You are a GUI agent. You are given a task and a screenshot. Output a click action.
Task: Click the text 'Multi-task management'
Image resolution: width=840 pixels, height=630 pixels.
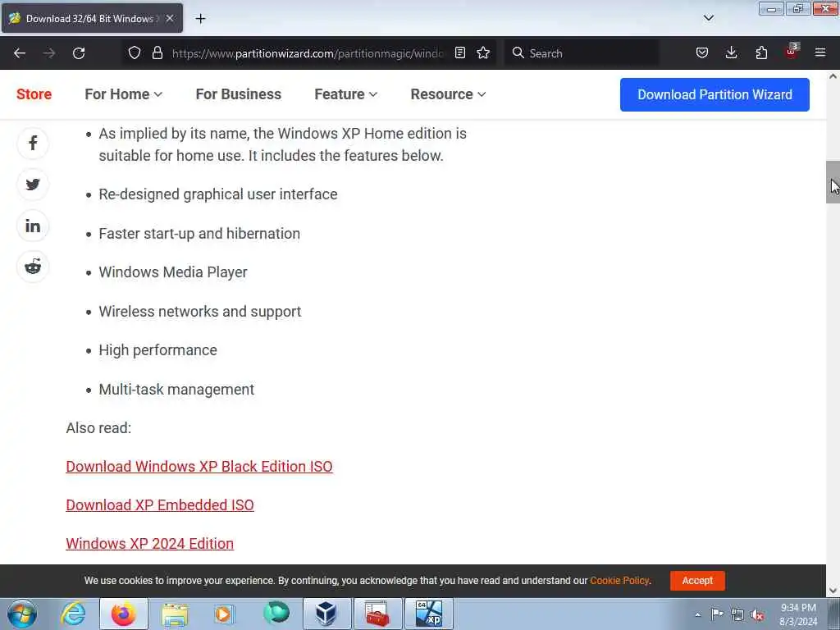(x=176, y=390)
